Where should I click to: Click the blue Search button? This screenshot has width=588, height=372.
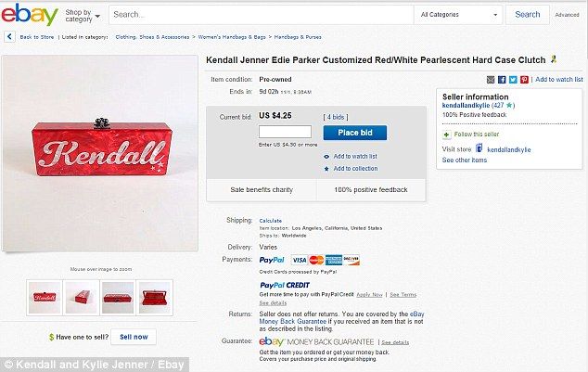click(x=527, y=15)
